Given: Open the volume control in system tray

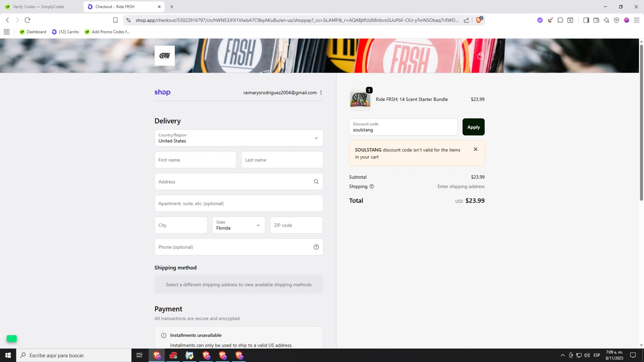Looking at the screenshot, I should pyautogui.click(x=587, y=355).
